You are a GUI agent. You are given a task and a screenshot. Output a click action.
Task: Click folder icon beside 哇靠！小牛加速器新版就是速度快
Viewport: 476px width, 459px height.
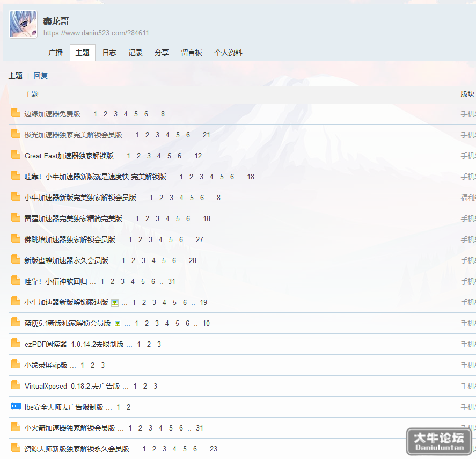(16, 176)
